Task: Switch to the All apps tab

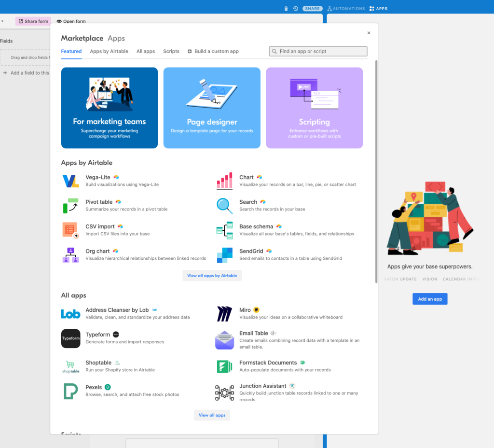Action: click(146, 51)
